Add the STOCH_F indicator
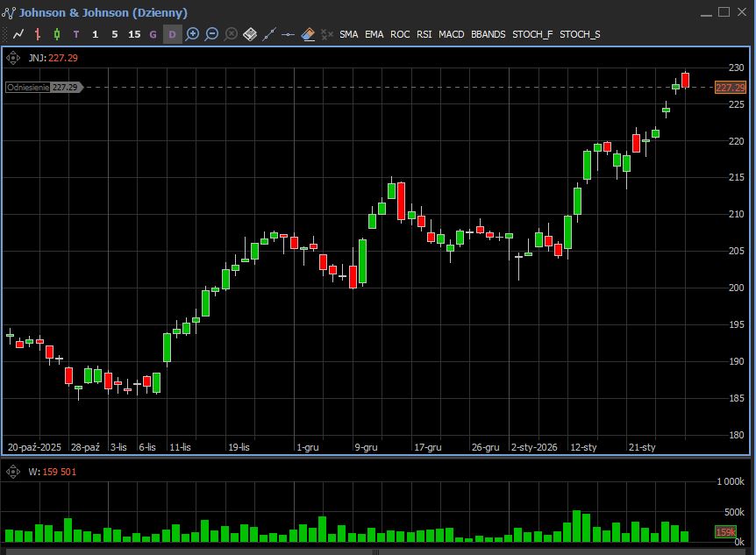Image resolution: width=756 pixels, height=555 pixels. 533,34
